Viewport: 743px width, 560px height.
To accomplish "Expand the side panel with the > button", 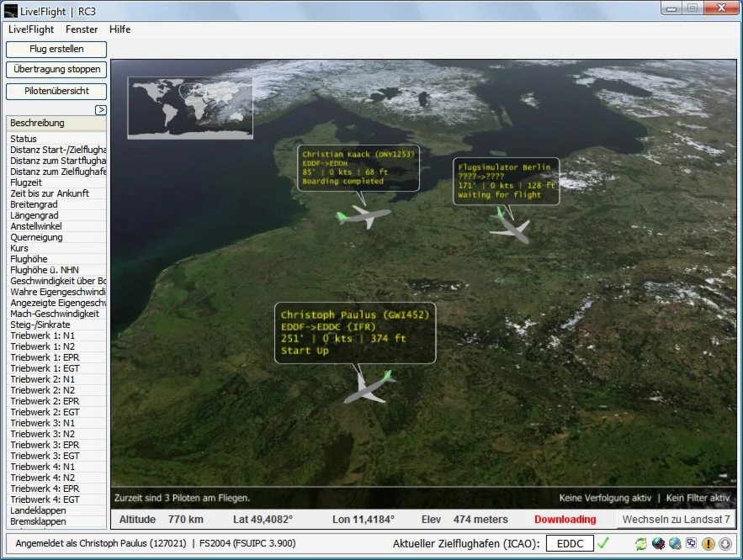I will coord(100,109).
